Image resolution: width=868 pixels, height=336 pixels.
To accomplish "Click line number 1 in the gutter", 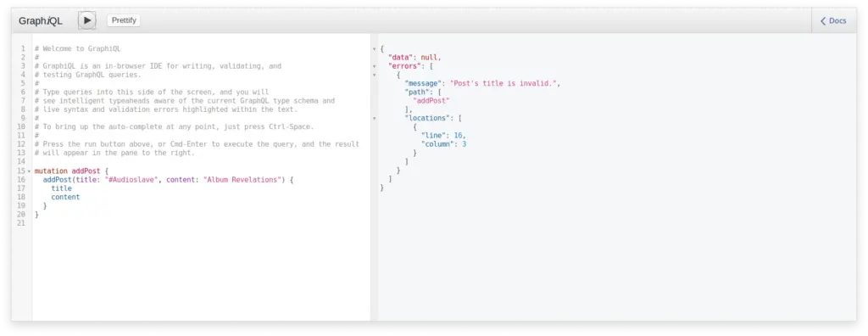I will pyautogui.click(x=23, y=49).
